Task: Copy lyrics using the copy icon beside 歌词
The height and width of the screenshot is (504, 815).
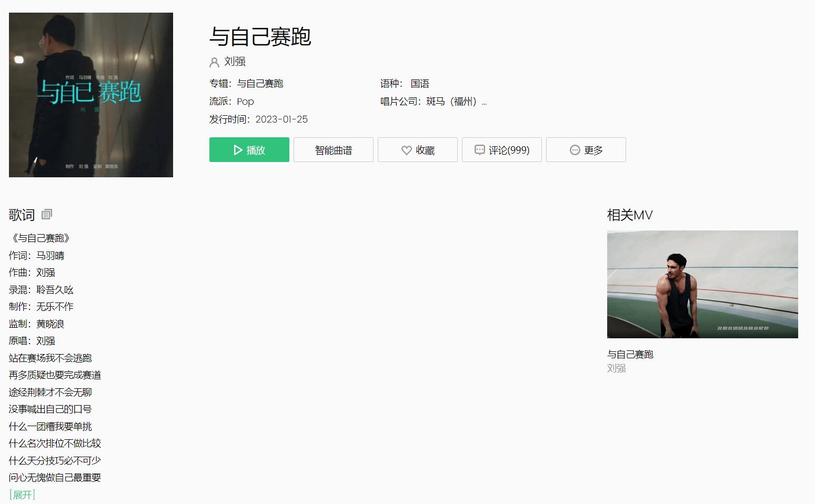Action: (46, 215)
